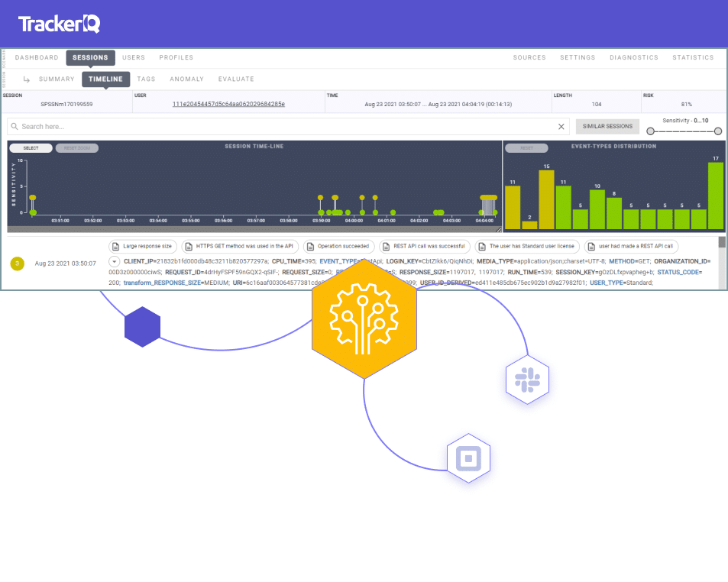Image resolution: width=728 pixels, height=582 pixels.
Task: Click the TrackerIQ logo
Action: [x=59, y=24]
